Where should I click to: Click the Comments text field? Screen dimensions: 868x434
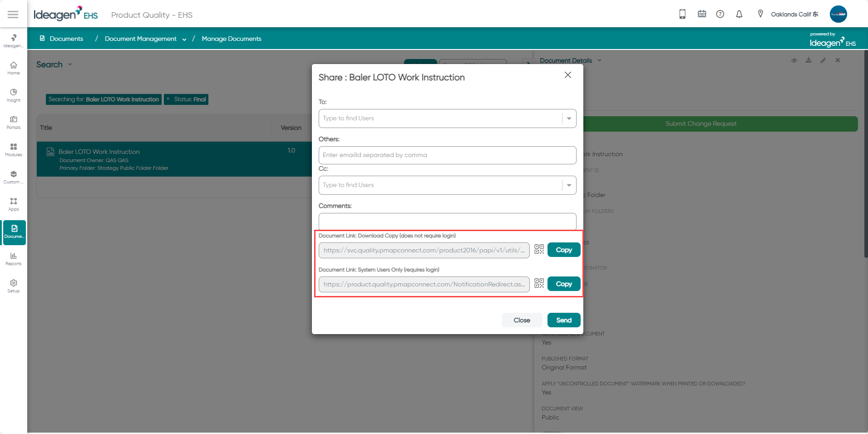click(448, 222)
